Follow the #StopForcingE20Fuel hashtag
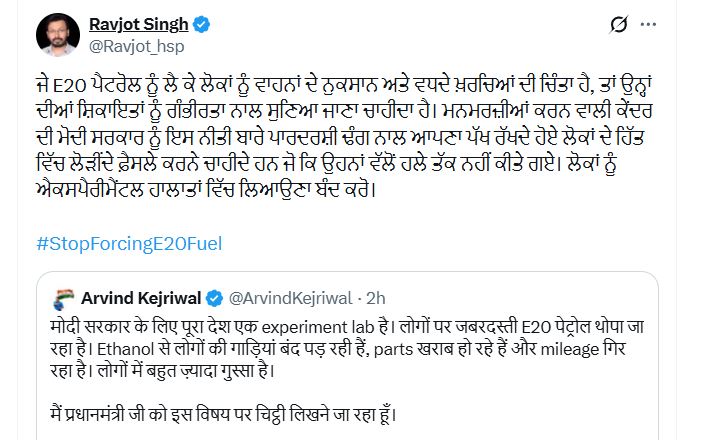This screenshot has height=440, width=704. point(129,244)
